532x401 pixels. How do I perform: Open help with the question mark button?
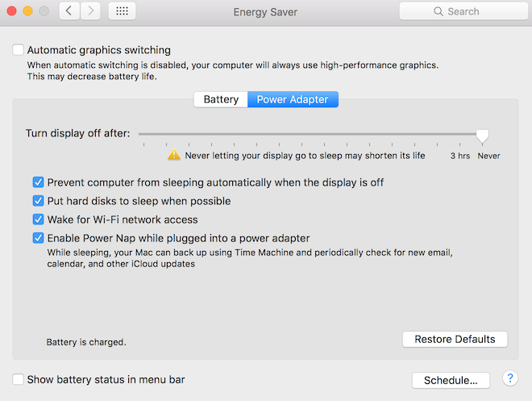[510, 378]
